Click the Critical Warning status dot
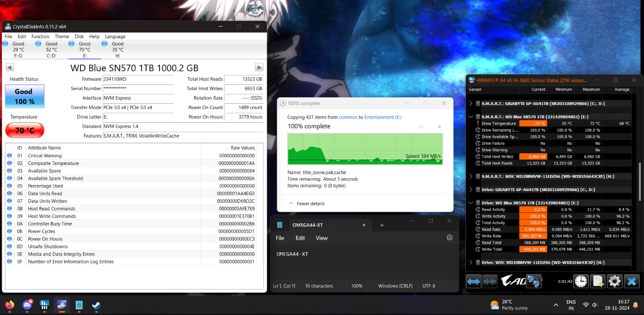 click(10, 156)
